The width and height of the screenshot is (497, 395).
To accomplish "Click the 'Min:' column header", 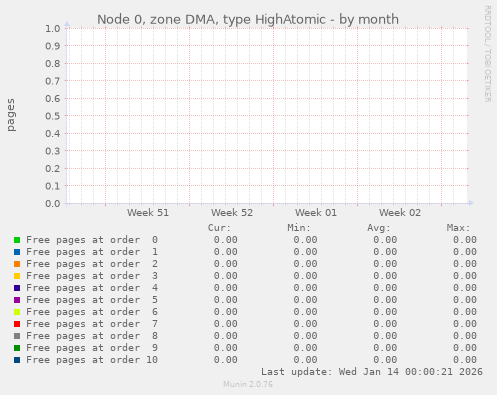I will click(299, 228).
